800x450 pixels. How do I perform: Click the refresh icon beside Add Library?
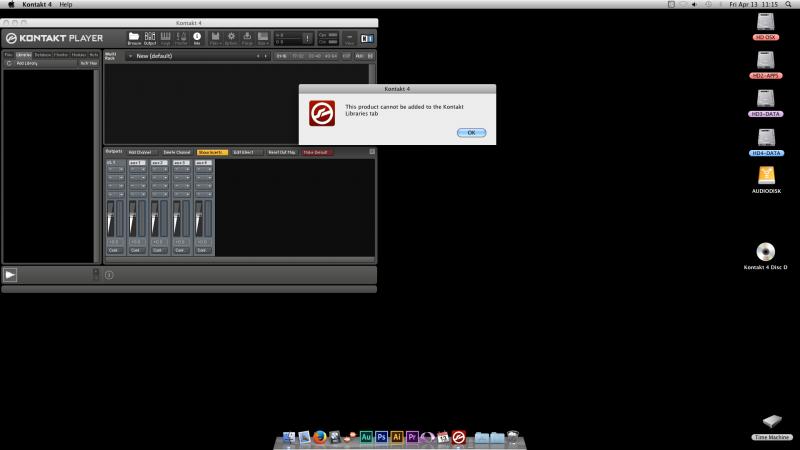(9, 63)
